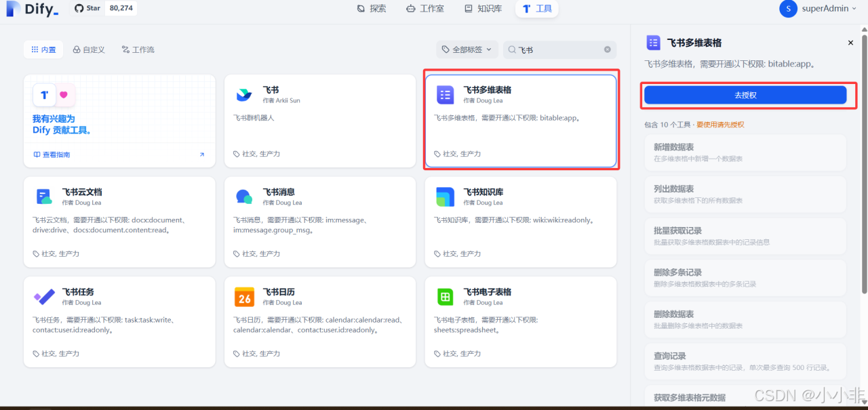Select the 删除多条记录 tool entry
Viewport: 868px width, 410px height.
745,277
